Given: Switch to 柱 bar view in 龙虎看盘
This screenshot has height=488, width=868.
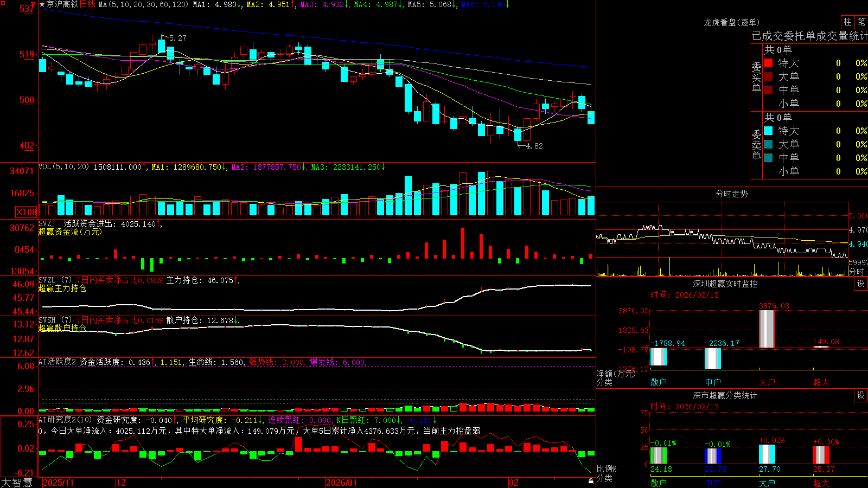Looking at the screenshot, I should (847, 22).
